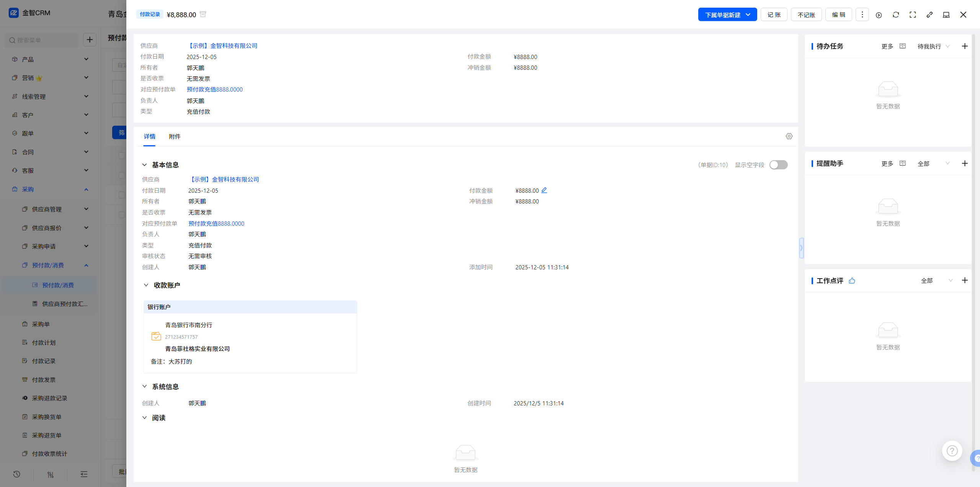
Task: Click thumbs-up icon next to 工作点评
Action: [x=852, y=280]
